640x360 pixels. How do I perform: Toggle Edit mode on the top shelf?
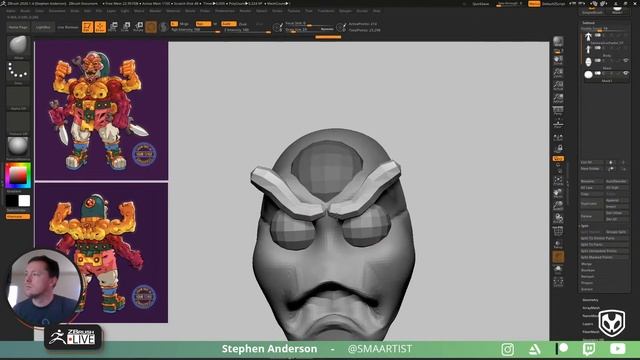coord(87,27)
